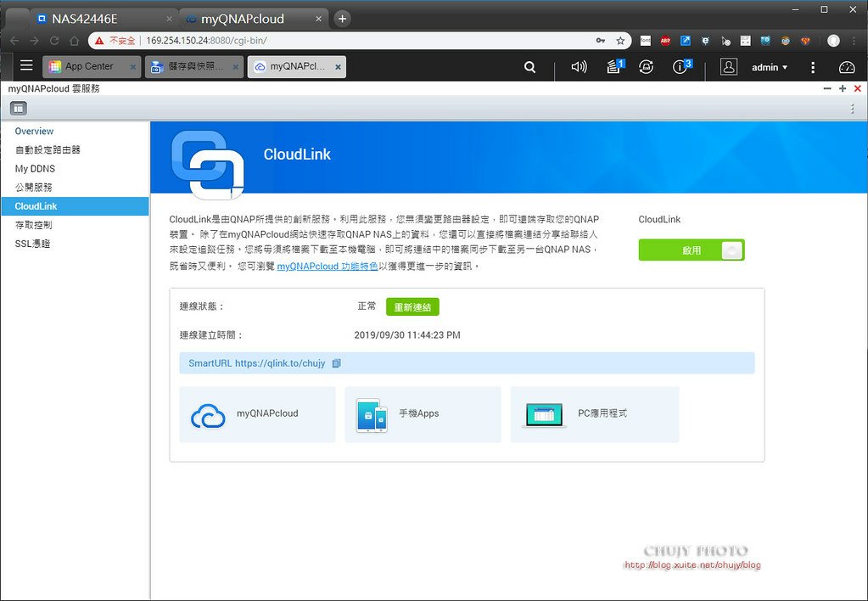The image size is (868, 601).
Task: Open My DDNS in the sidebar
Action: point(35,168)
